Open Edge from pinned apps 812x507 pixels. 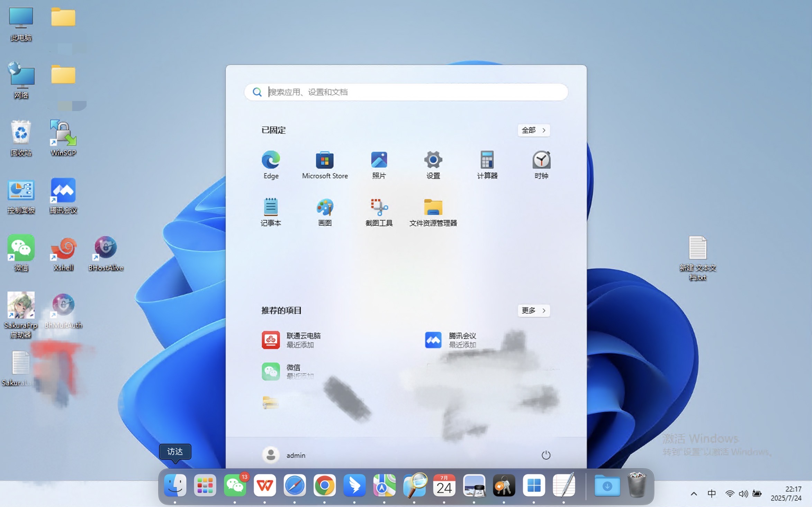coord(271,165)
